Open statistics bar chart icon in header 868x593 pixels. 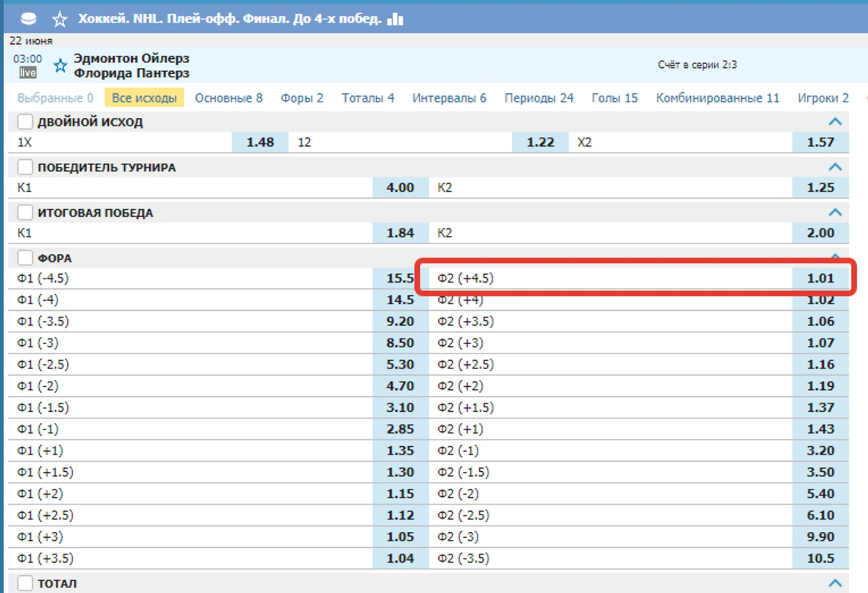click(395, 19)
